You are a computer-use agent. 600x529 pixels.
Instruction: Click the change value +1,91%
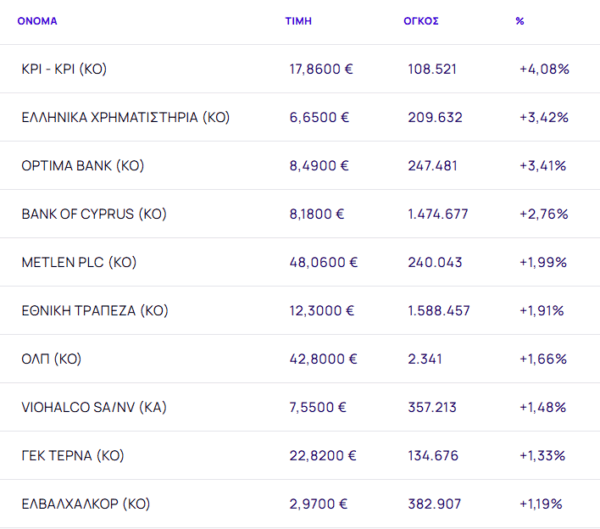pyautogui.click(x=541, y=311)
